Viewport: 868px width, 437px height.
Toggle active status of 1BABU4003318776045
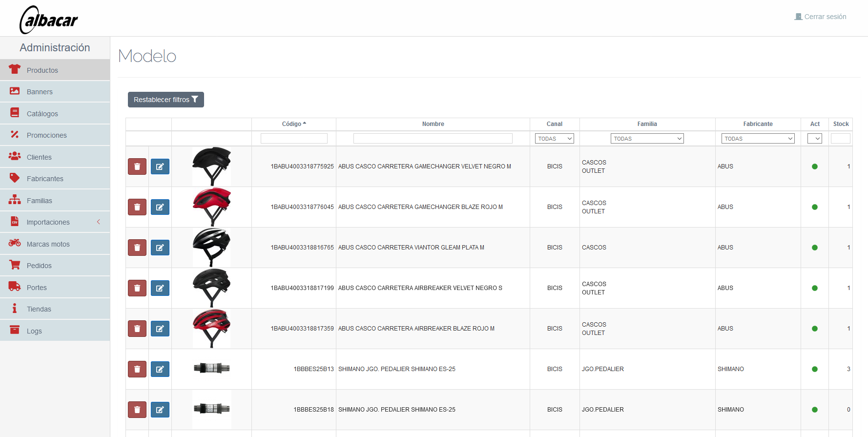815,207
